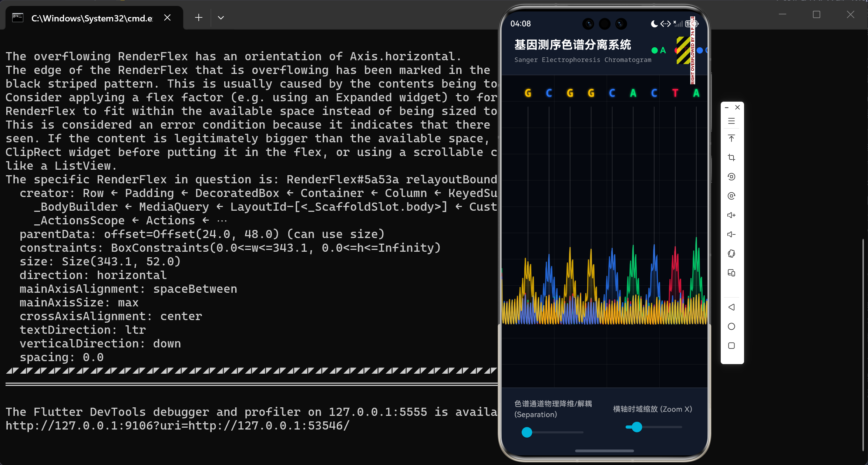The height and width of the screenshot is (465, 868).
Task: Click the green A legend label
Action: (663, 50)
